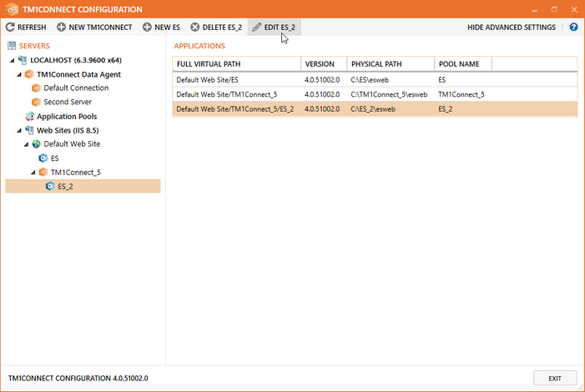The width and height of the screenshot is (585, 392).
Task: Click the status bar version 4.0.51002.0 text
Action: pos(130,378)
